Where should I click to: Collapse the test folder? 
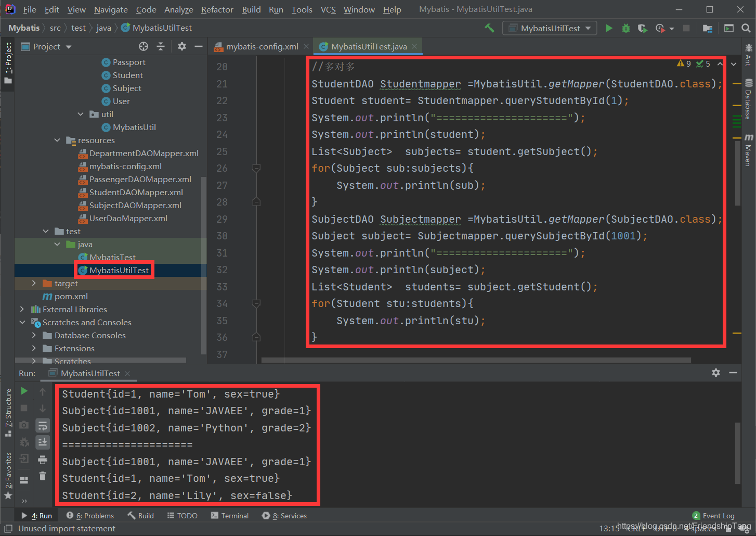point(46,231)
